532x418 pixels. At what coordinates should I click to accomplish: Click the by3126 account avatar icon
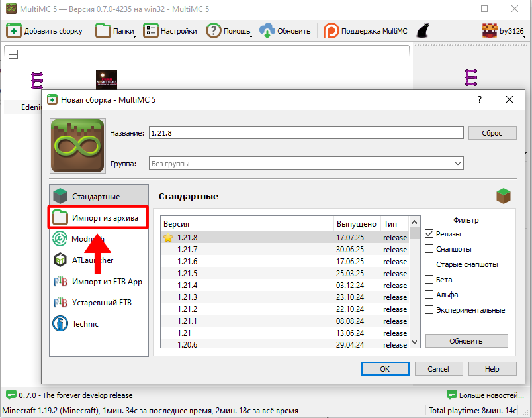click(489, 31)
